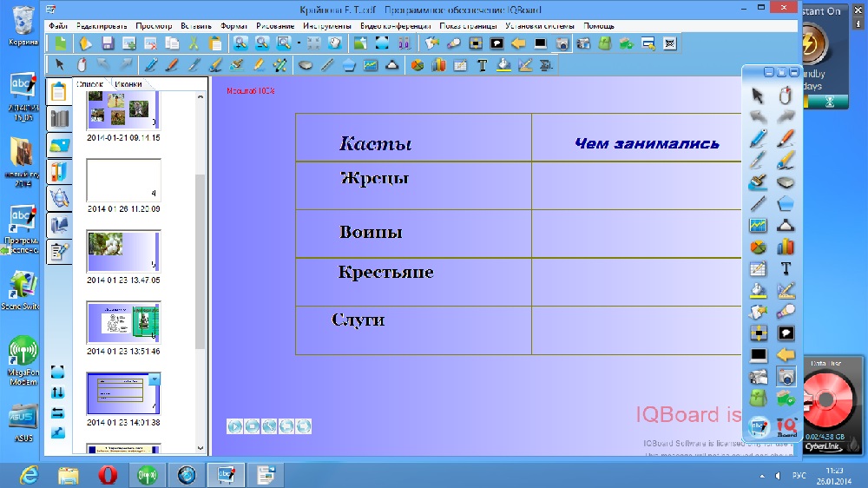
Task: Click the IQ Board logo button in palette
Action: point(786,425)
